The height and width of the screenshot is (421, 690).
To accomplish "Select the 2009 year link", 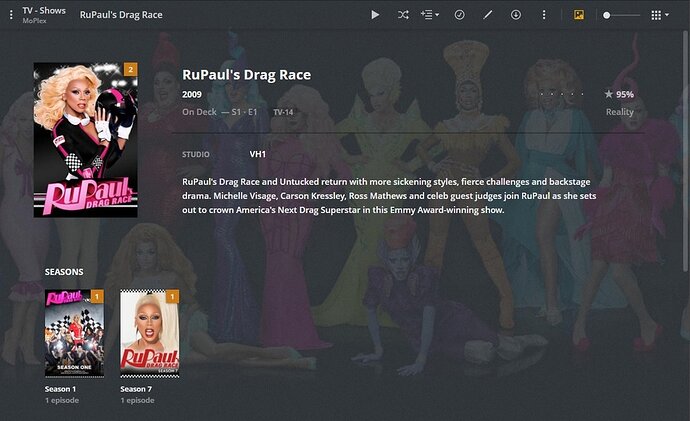I will [x=192, y=94].
